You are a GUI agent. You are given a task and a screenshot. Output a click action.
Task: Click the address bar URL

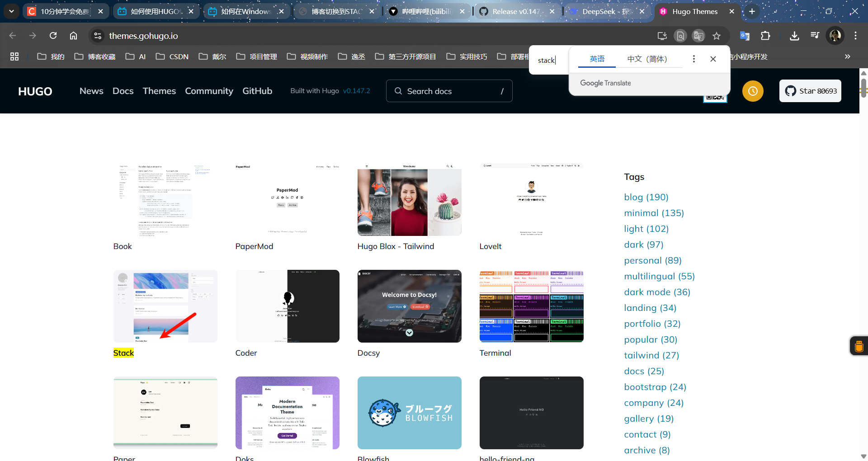[143, 36]
